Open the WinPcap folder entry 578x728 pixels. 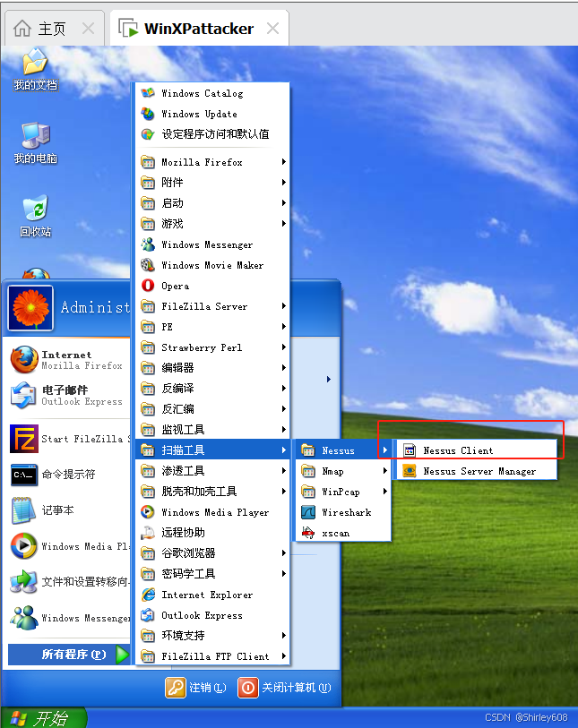pyautogui.click(x=343, y=492)
